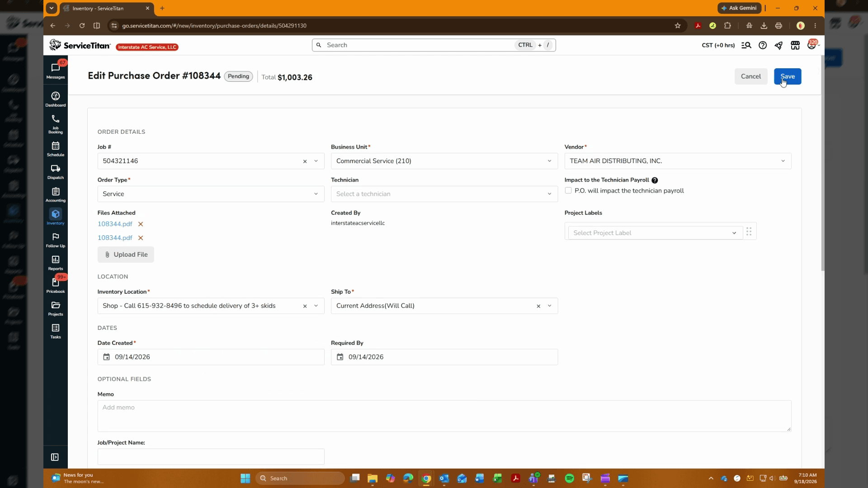Focus the ServiceTitan search box
The width and height of the screenshot is (868, 488).
point(434,45)
